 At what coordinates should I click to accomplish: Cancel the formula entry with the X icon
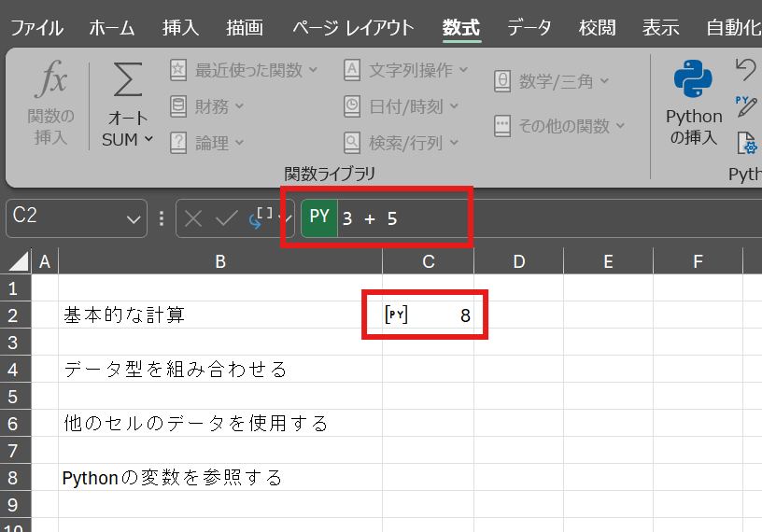coord(193,218)
